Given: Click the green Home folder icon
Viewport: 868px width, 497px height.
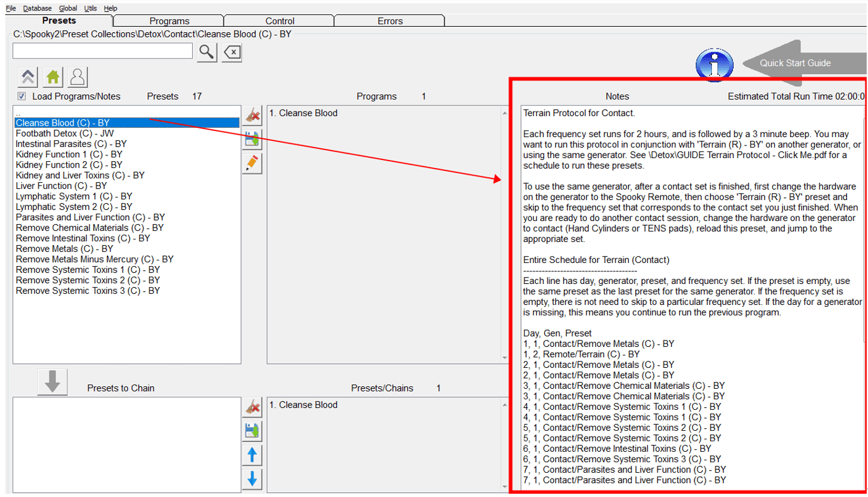Looking at the screenshot, I should [x=53, y=77].
